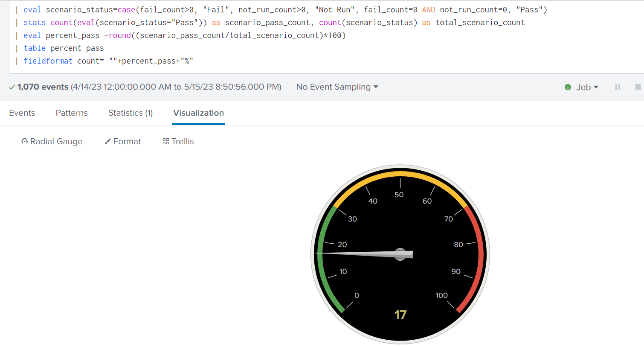
Task: Select the Radial Gauge visualization icon
Action: click(24, 141)
